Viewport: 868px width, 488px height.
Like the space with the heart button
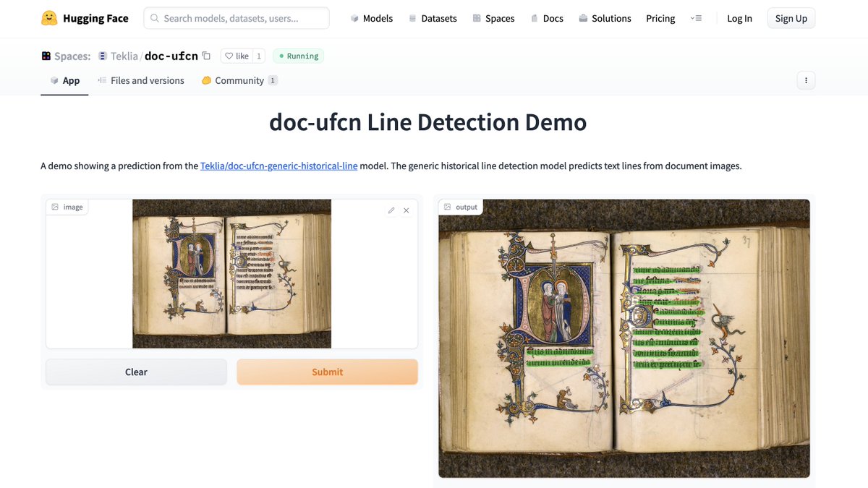(x=237, y=56)
